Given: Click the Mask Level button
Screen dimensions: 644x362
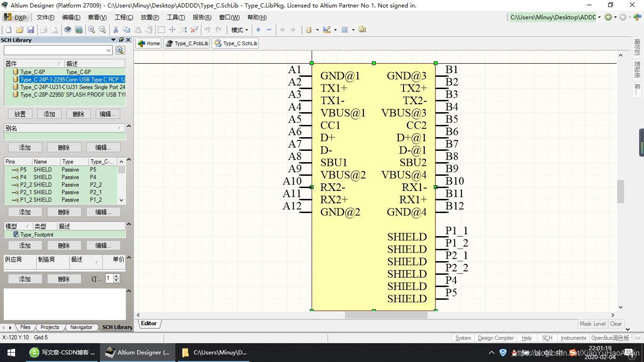Looking at the screenshot, I should click(593, 324).
